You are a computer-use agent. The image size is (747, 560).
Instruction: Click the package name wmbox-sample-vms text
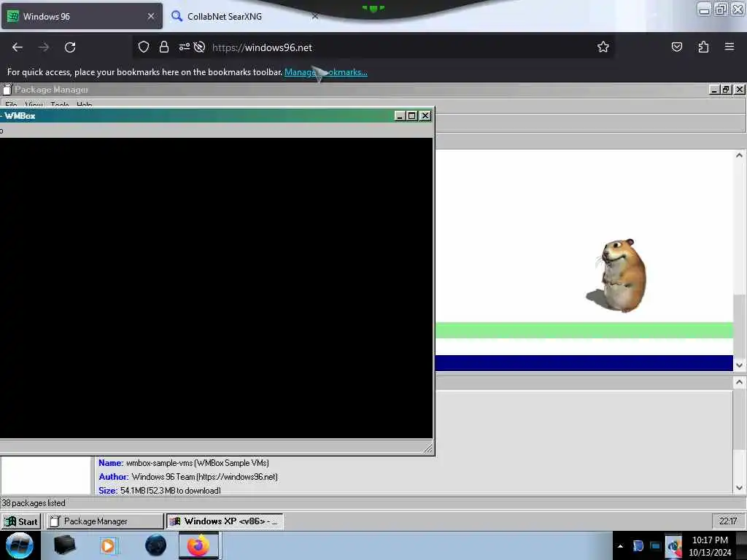197,463
